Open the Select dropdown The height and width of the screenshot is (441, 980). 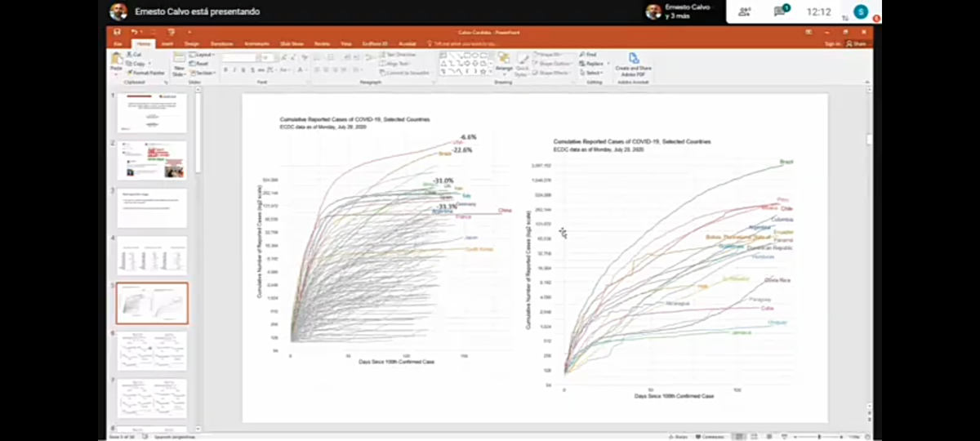coord(591,73)
